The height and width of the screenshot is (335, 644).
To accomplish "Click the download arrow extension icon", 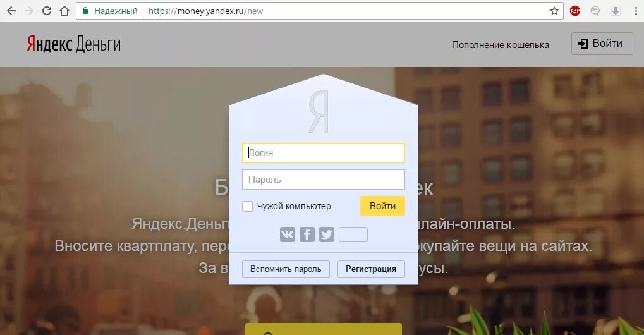I will click(616, 11).
